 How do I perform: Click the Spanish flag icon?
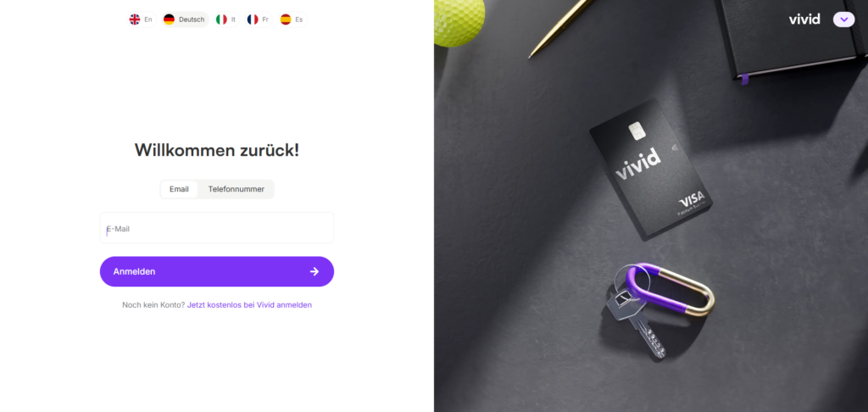[286, 19]
